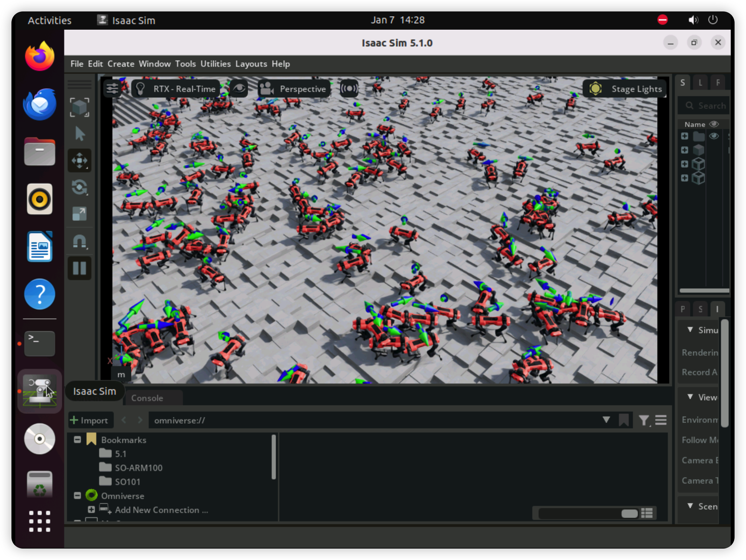Pause the running simulation
The width and height of the screenshot is (746, 560).
79,268
